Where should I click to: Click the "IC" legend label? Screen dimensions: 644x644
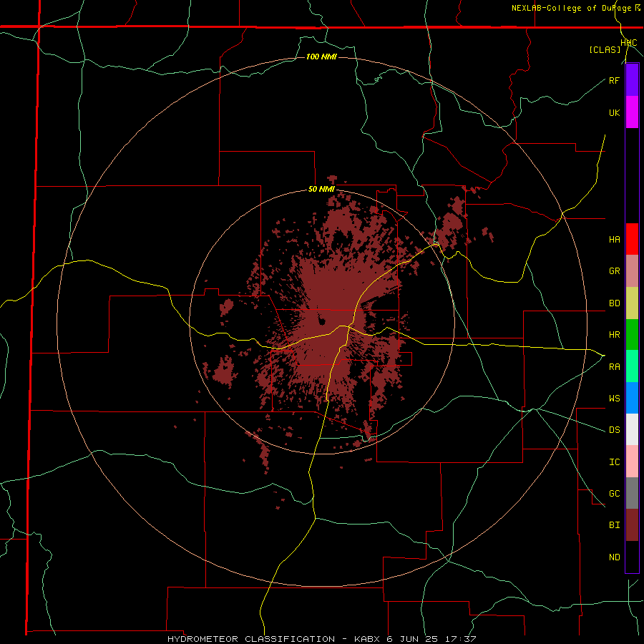pos(614,462)
